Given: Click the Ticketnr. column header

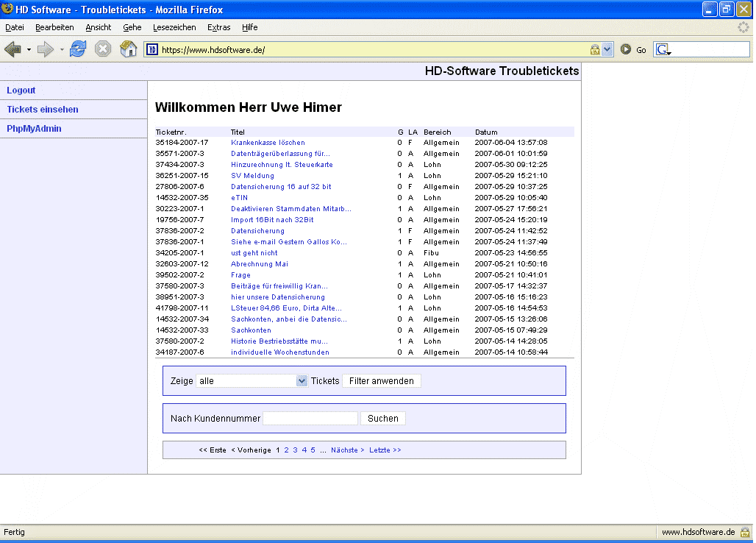Looking at the screenshot, I should click(x=171, y=132).
